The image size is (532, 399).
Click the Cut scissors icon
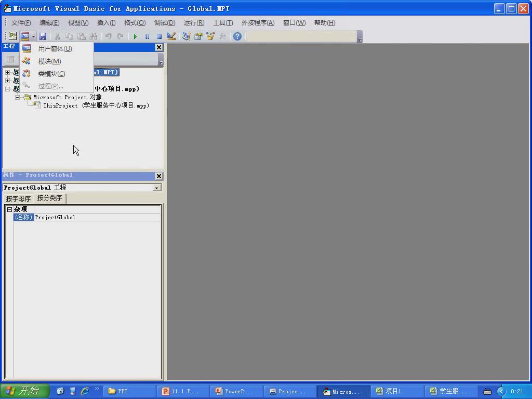(57, 36)
